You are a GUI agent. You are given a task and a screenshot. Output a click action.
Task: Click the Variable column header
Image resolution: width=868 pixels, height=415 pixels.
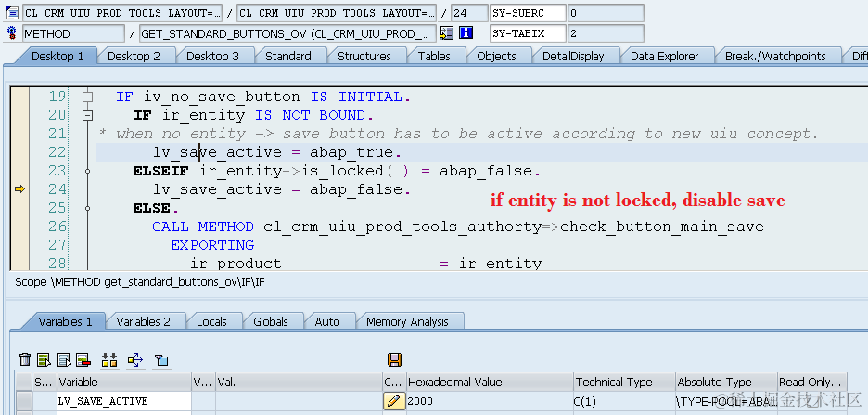click(x=124, y=383)
